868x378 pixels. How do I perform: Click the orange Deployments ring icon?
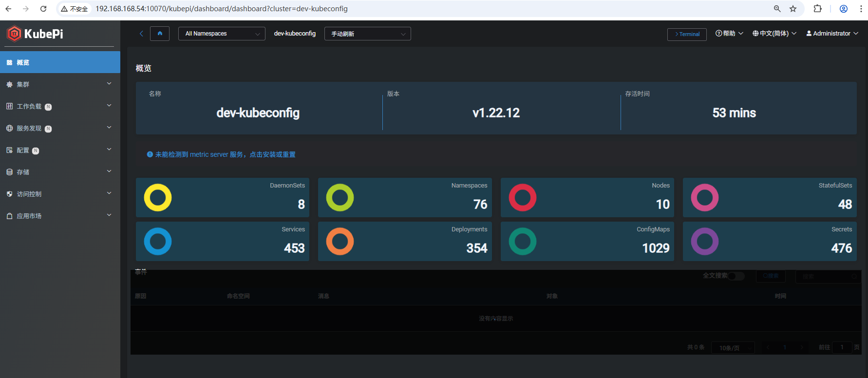tap(340, 242)
